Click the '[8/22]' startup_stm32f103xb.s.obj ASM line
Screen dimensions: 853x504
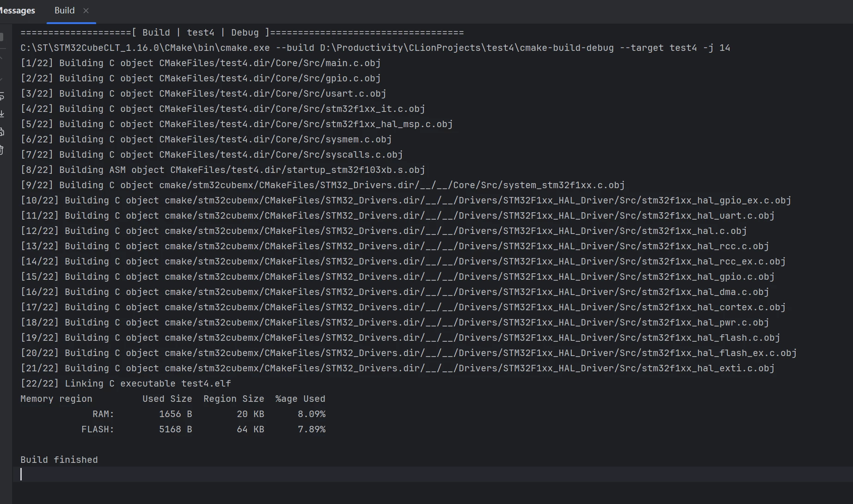222,170
